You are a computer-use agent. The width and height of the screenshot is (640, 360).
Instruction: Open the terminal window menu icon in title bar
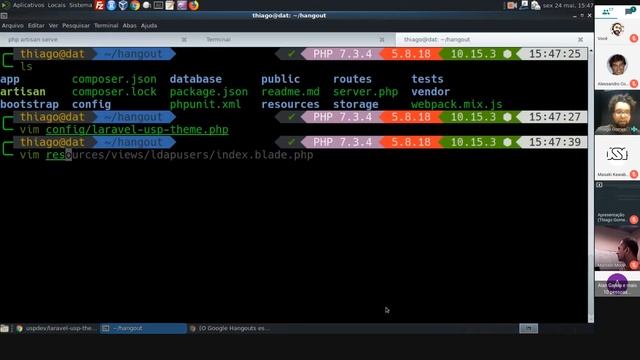(4, 16)
